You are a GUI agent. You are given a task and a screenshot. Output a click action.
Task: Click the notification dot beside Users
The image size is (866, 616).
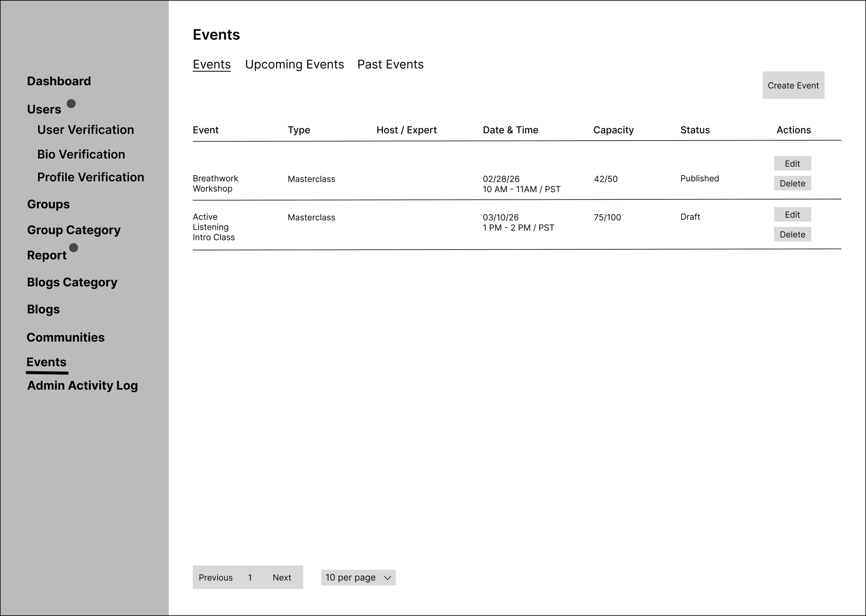(x=71, y=104)
